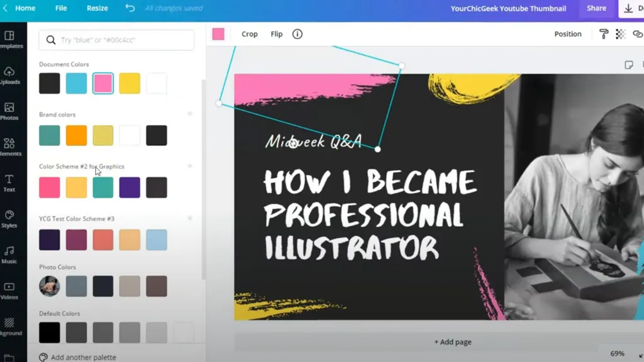Open the Position options
This screenshot has height=362, width=644.
(568, 34)
